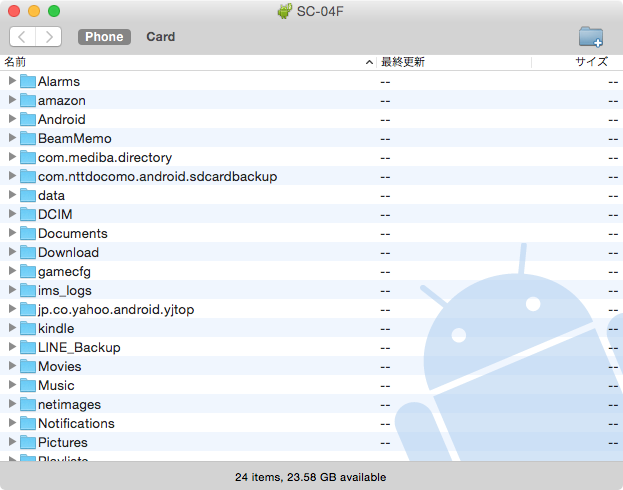Select the data folder icon
Screen dimensions: 623x490
(28, 195)
